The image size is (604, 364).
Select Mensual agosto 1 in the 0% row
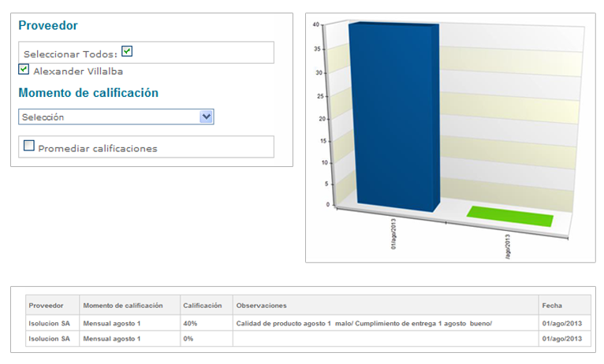[111, 339]
